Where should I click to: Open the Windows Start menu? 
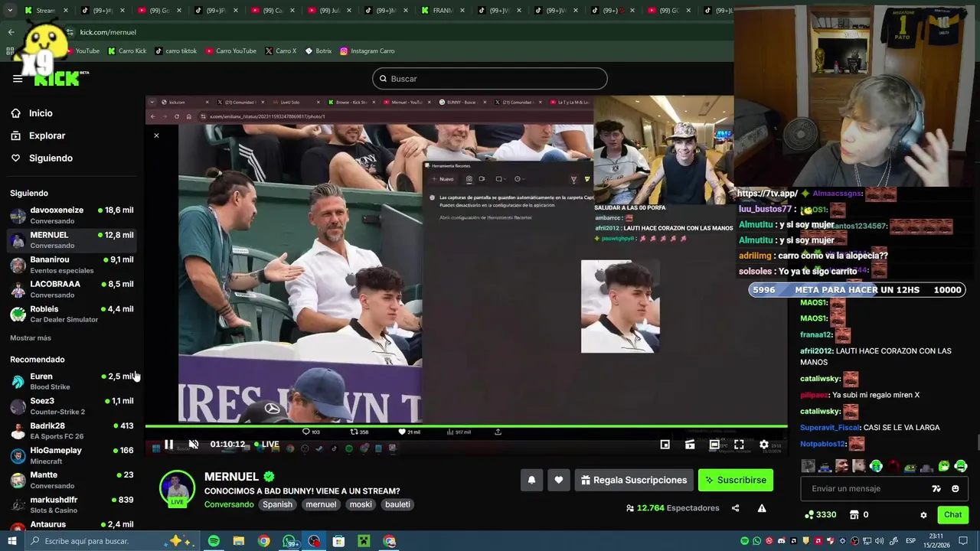tap(11, 541)
